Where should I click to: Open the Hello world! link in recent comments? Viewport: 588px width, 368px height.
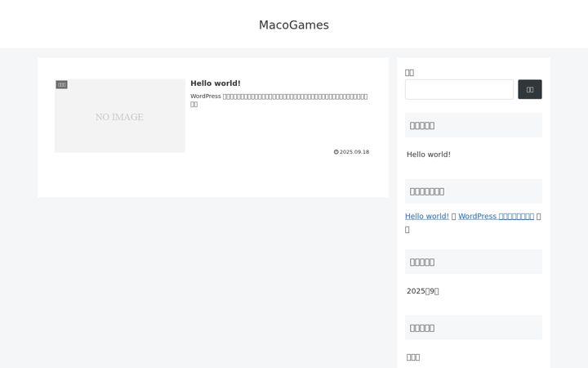(427, 216)
